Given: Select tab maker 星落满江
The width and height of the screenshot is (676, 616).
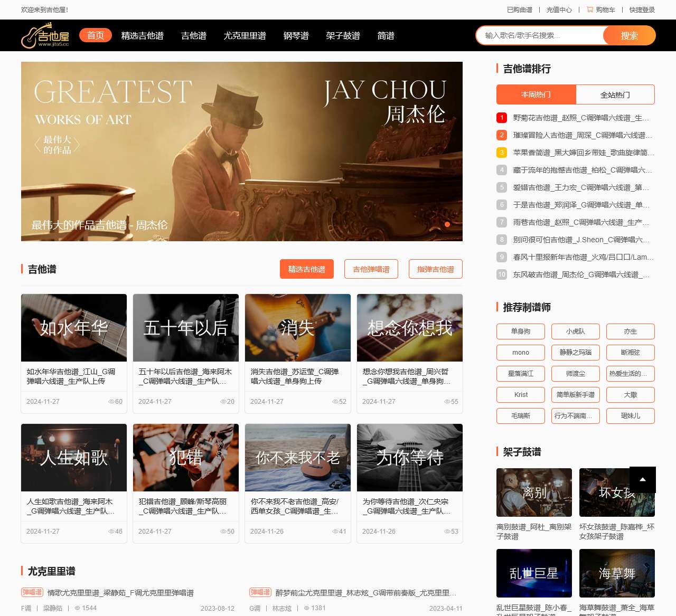Looking at the screenshot, I should tap(521, 374).
